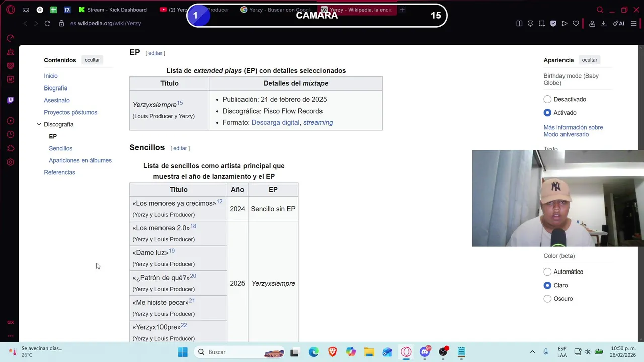This screenshot has width=644, height=362.
Task: Reload the Wikipedia page
Action: coord(47,23)
